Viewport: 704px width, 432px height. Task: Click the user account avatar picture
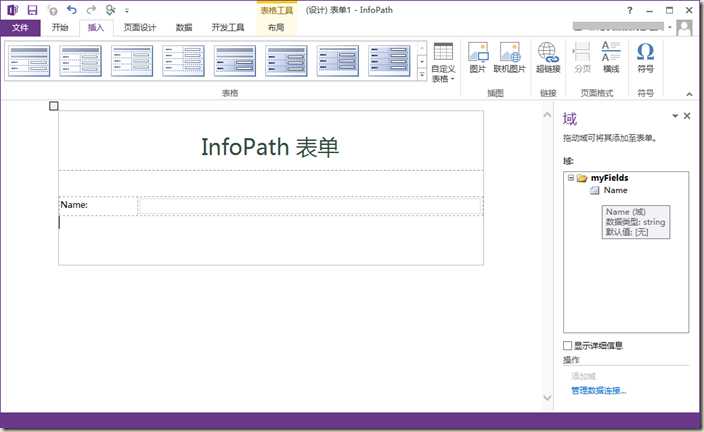pyautogui.click(x=684, y=28)
